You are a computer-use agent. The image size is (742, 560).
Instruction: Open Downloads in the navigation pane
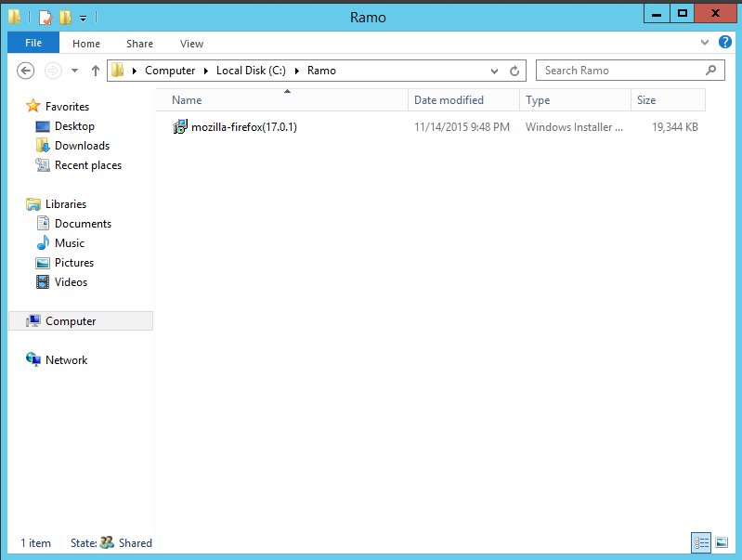pyautogui.click(x=83, y=145)
